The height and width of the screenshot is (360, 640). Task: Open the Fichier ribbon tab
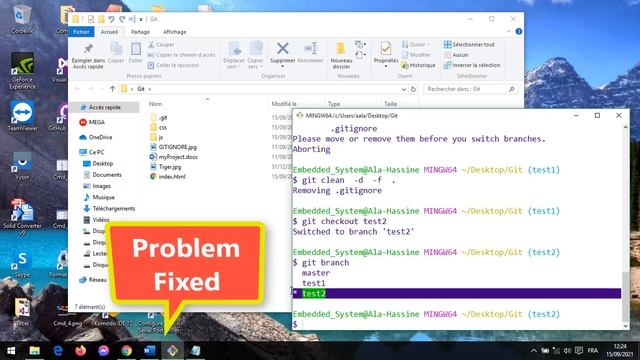pyautogui.click(x=81, y=32)
